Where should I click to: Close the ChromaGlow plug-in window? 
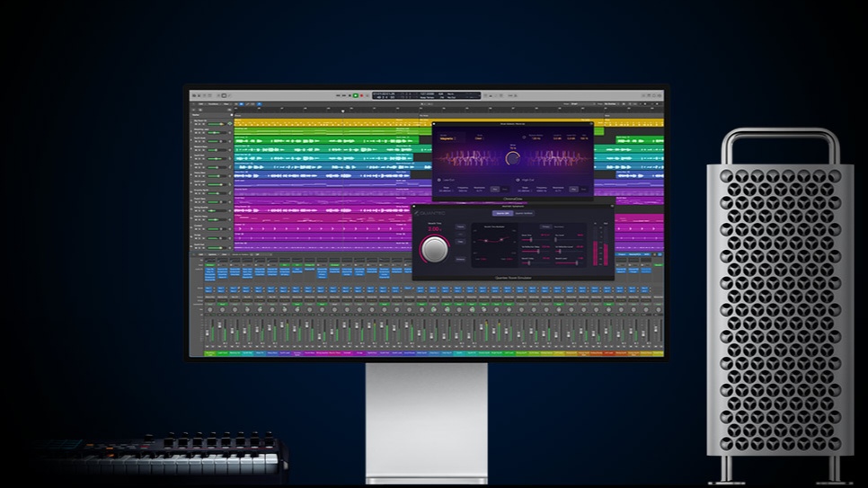click(x=436, y=124)
